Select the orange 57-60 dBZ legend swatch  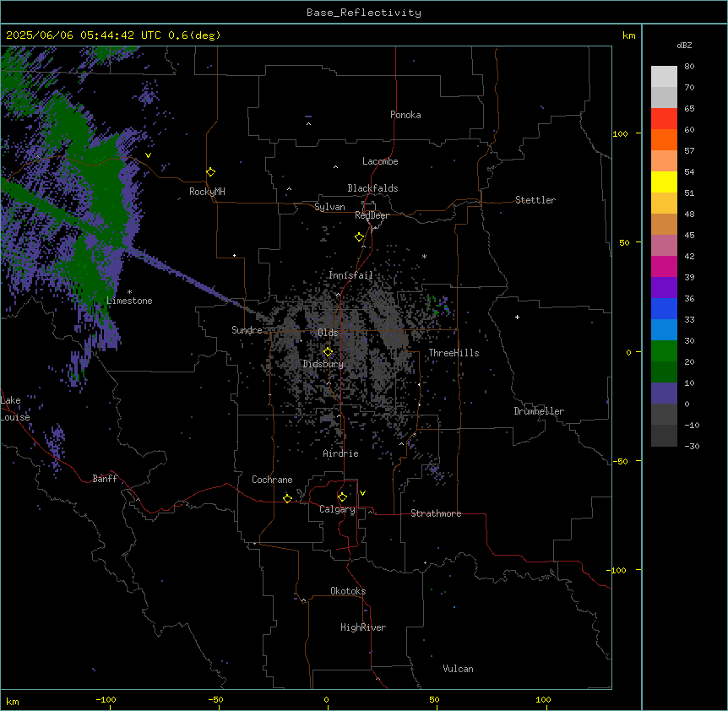coord(664,140)
